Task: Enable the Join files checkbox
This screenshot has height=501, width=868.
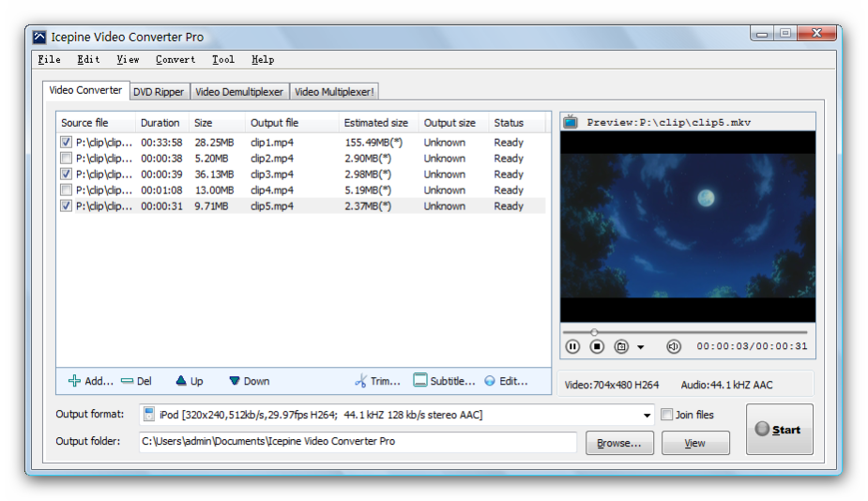Action: pos(667,414)
